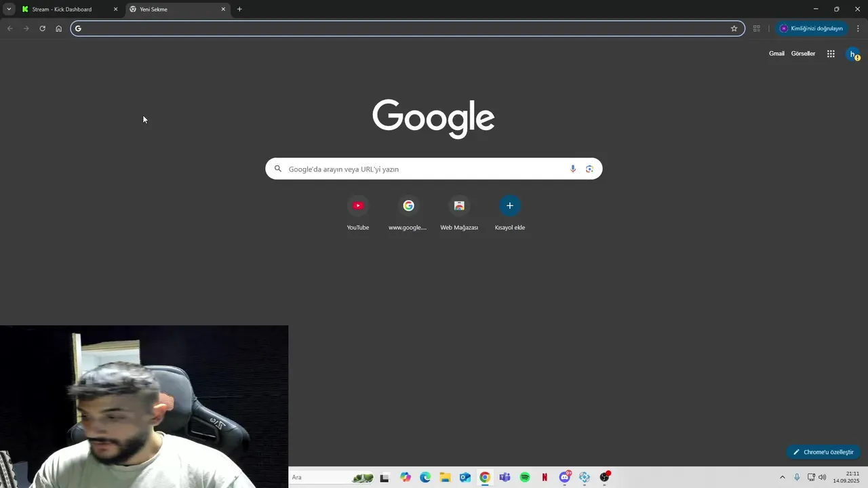Open the Google account avatar
The image size is (868, 488).
853,54
